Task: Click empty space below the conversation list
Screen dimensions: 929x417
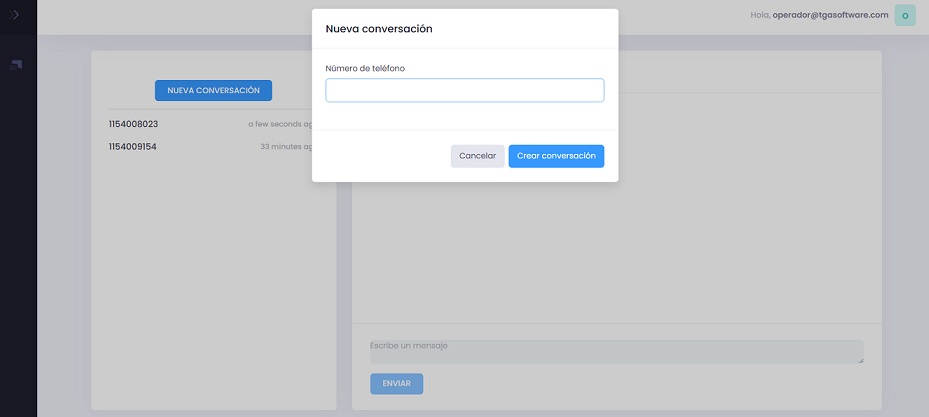Action: pos(213,290)
